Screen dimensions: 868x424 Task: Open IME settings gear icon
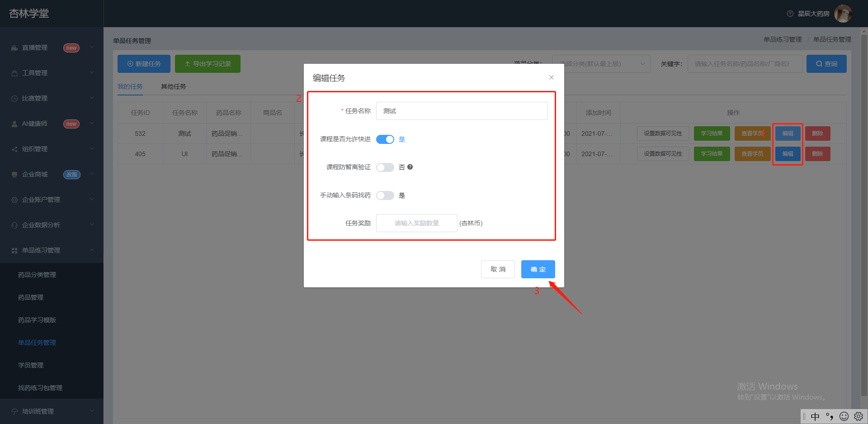tap(859, 416)
